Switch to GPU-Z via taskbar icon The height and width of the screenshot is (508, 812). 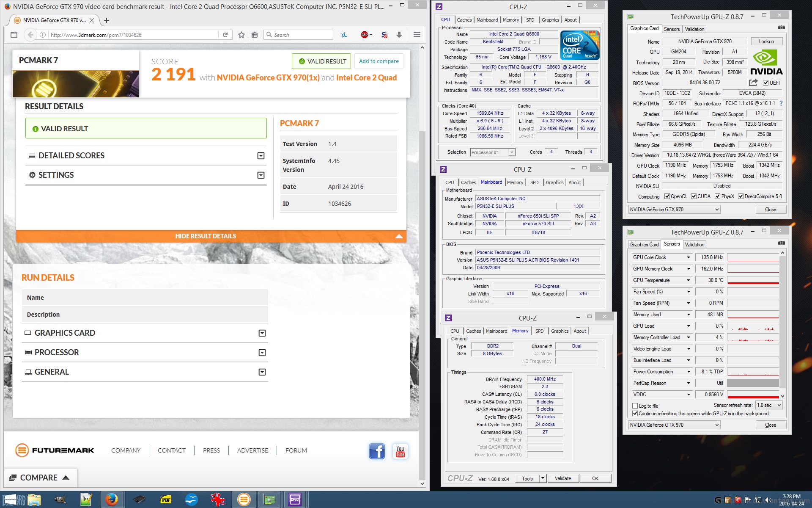pos(269,500)
